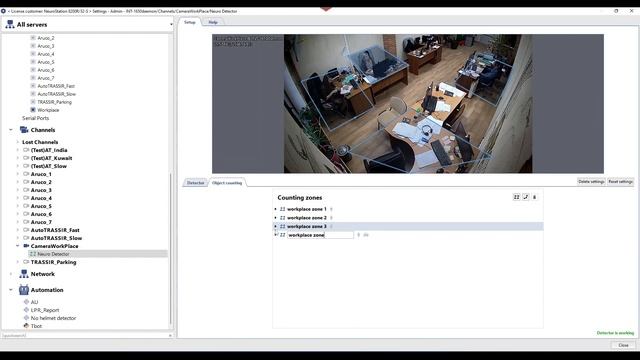
Task: Collapse the CameraWorkPlace channel node
Action: (18, 246)
